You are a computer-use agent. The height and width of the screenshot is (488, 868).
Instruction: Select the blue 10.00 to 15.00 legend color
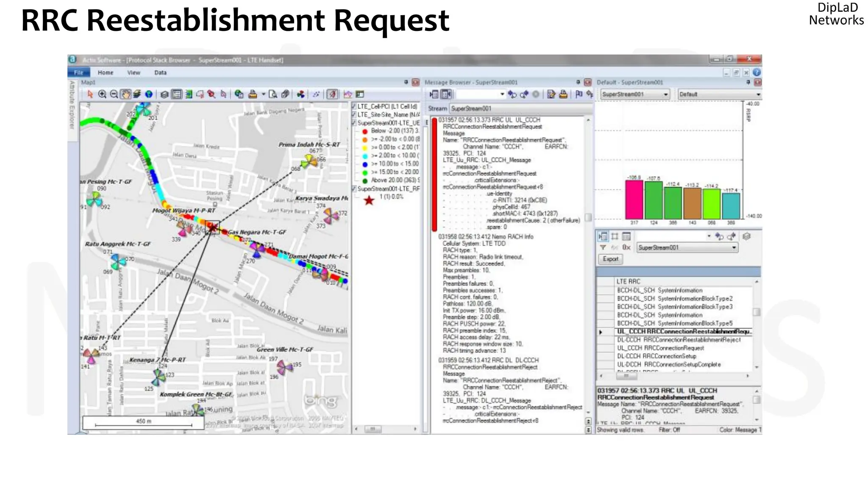pos(364,164)
